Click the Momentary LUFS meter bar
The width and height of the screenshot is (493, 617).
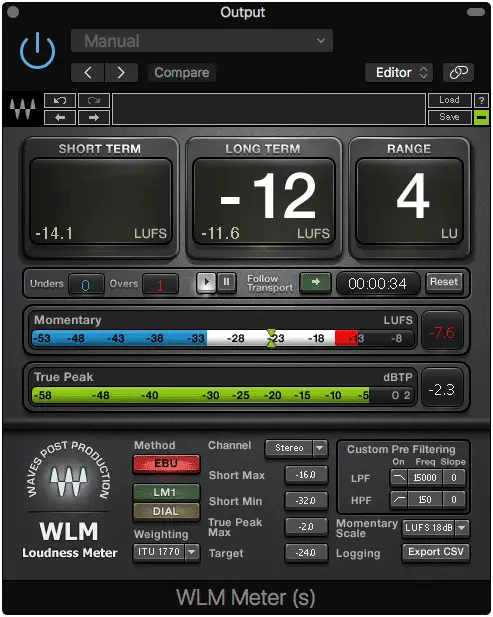coord(223,338)
